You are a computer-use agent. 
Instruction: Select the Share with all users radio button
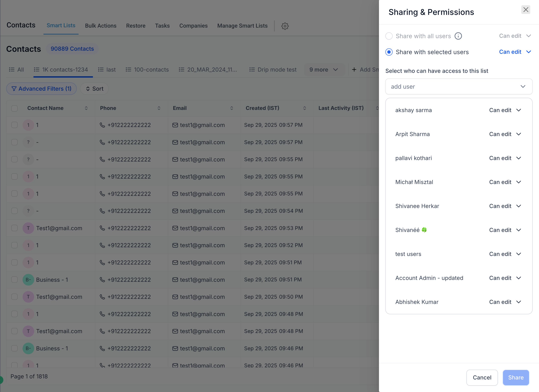(x=389, y=36)
